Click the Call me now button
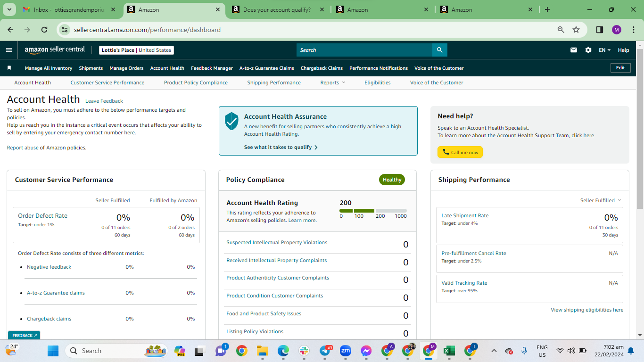644x362 pixels. coord(460,152)
